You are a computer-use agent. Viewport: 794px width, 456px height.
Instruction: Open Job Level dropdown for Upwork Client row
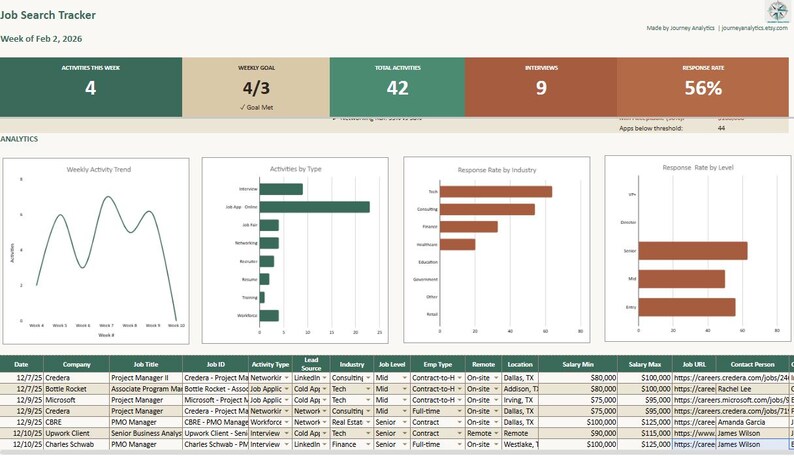point(405,434)
